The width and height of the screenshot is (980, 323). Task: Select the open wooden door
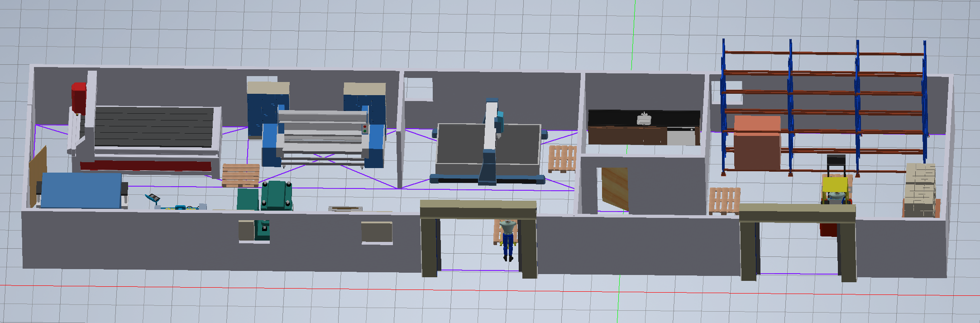coord(615,188)
